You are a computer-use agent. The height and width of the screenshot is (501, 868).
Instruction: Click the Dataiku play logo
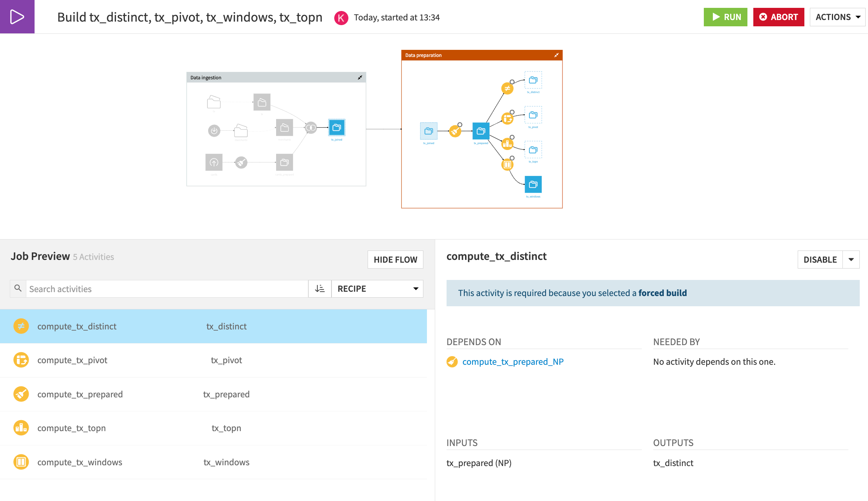pyautogui.click(x=17, y=16)
